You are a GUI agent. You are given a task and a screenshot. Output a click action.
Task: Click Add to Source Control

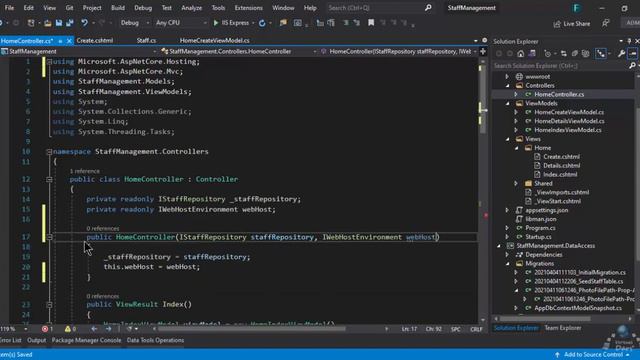tap(593, 354)
